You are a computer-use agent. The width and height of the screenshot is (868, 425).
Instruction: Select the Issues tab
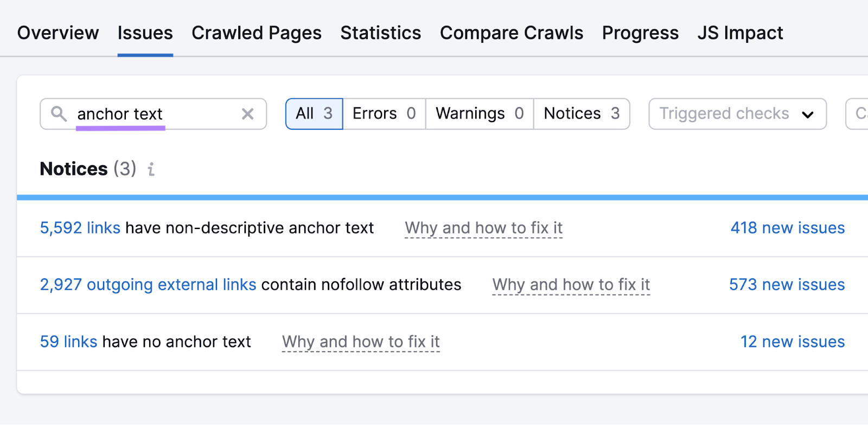coord(145,33)
